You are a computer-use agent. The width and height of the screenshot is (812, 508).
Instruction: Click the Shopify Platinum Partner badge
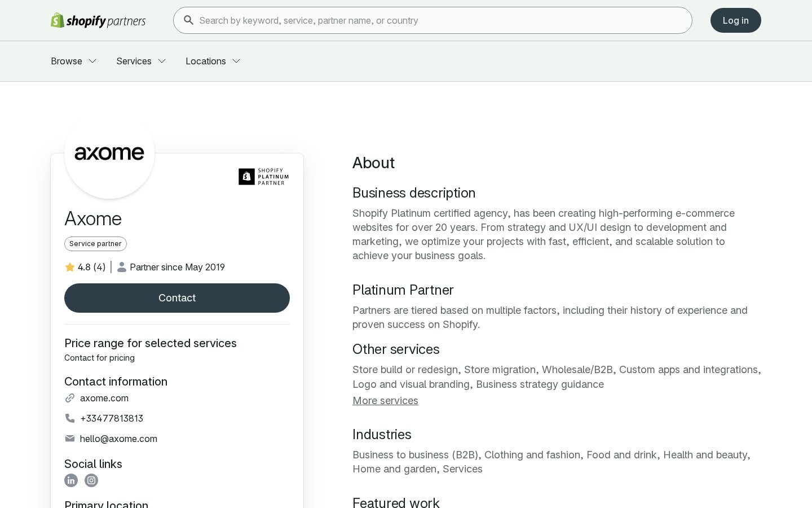click(264, 177)
